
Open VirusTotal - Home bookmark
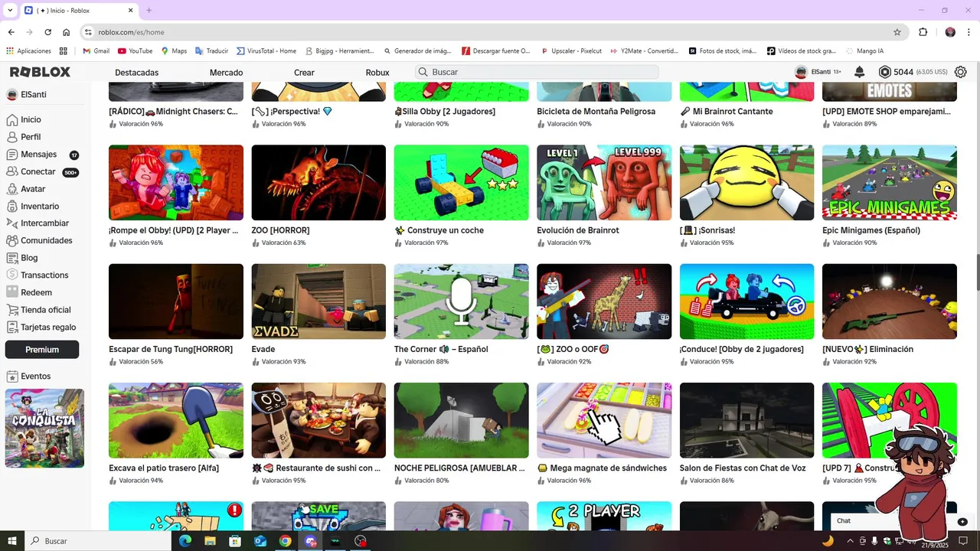[266, 51]
